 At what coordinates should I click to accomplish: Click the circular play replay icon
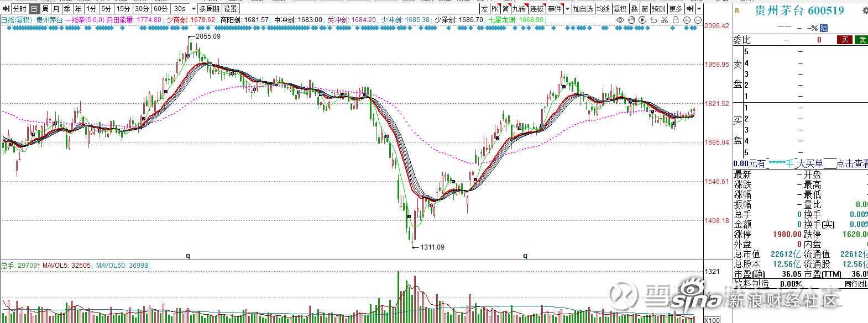(x=642, y=20)
